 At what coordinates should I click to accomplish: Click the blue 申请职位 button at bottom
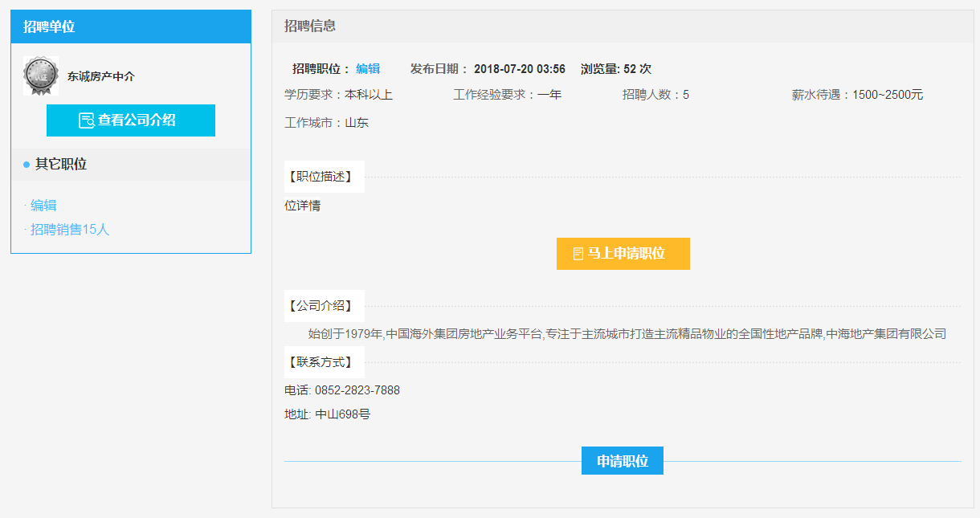pos(622,461)
